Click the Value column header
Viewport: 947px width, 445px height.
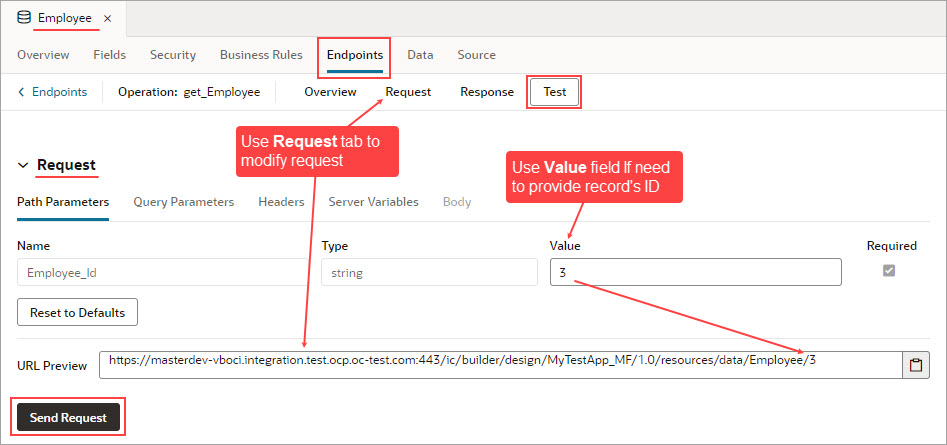(565, 246)
